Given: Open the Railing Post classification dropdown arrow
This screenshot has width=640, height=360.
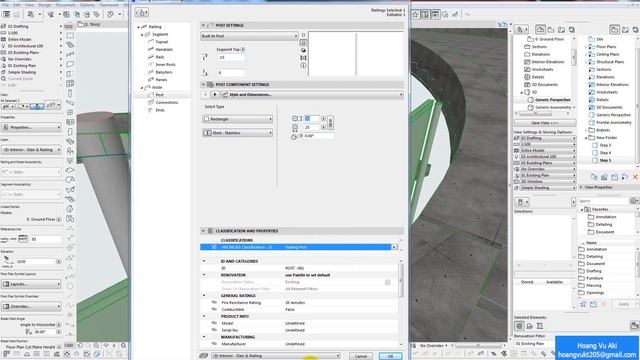Looking at the screenshot, I should tap(394, 247).
